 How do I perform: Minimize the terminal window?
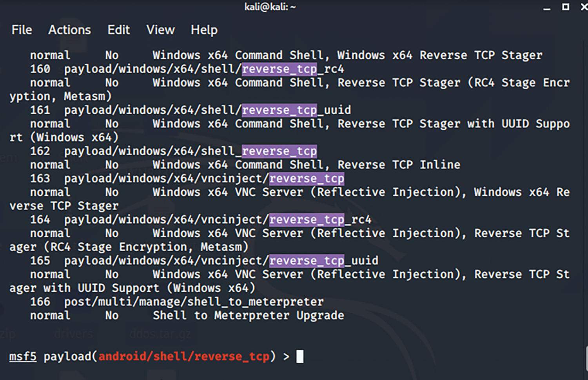pyautogui.click(x=547, y=7)
